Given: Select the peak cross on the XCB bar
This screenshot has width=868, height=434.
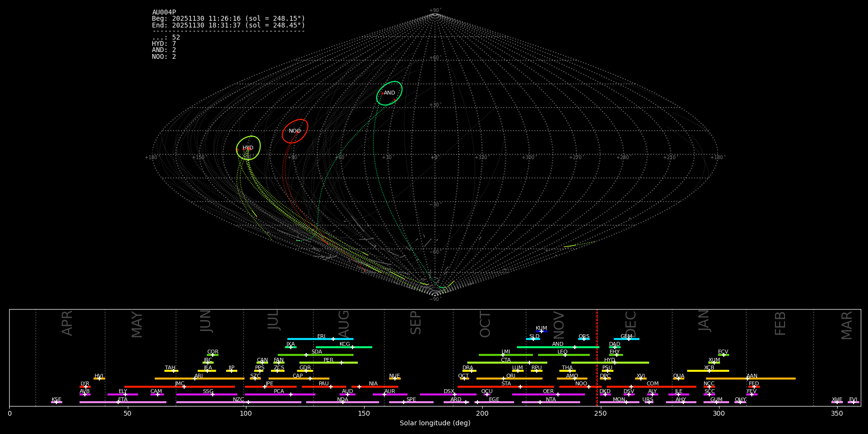Looking at the screenshot, I should tap(709, 371).
